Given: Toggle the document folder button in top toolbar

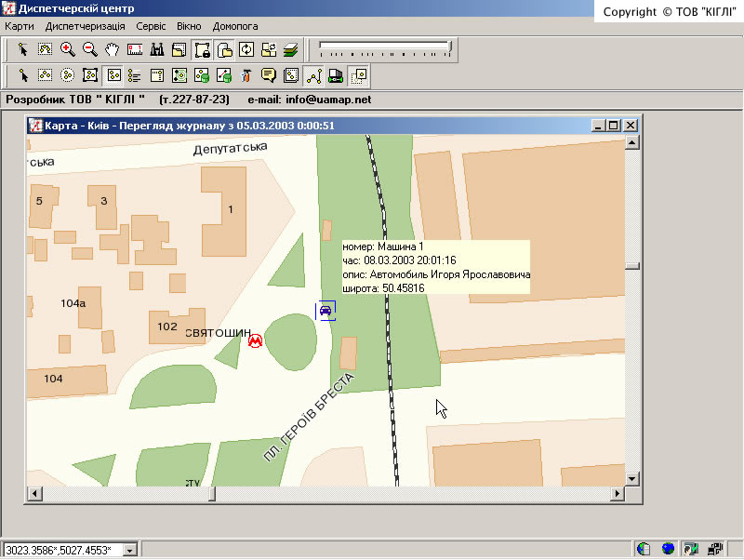Looking at the screenshot, I should 224,49.
